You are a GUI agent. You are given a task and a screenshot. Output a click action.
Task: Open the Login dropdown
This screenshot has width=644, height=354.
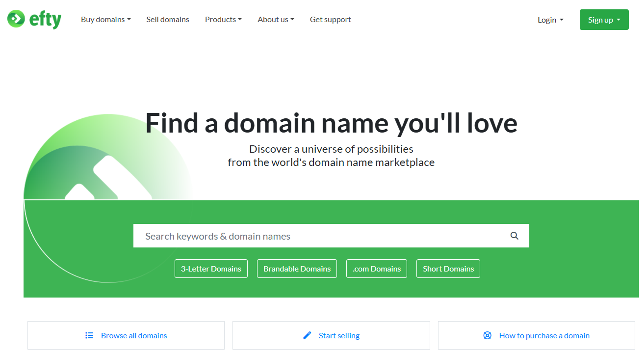[550, 20]
